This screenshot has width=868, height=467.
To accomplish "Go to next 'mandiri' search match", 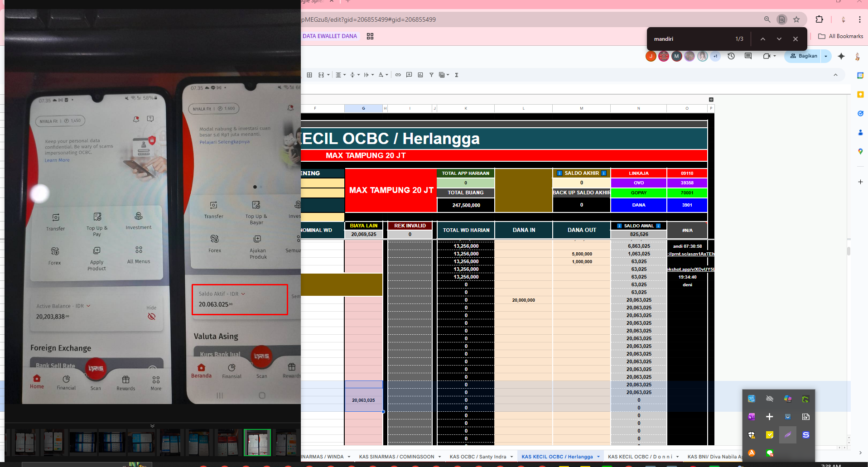I will [779, 39].
